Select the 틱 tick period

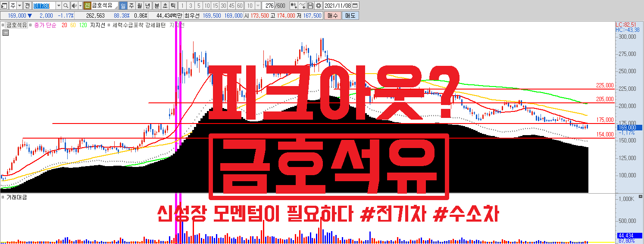[x=173, y=6]
